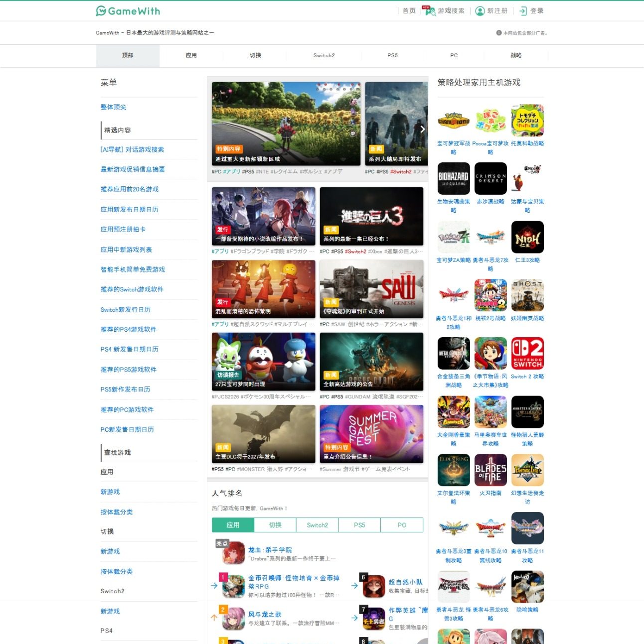
Task: Open the 27只宝可梦同时出现 article thumbnail
Action: click(x=264, y=361)
